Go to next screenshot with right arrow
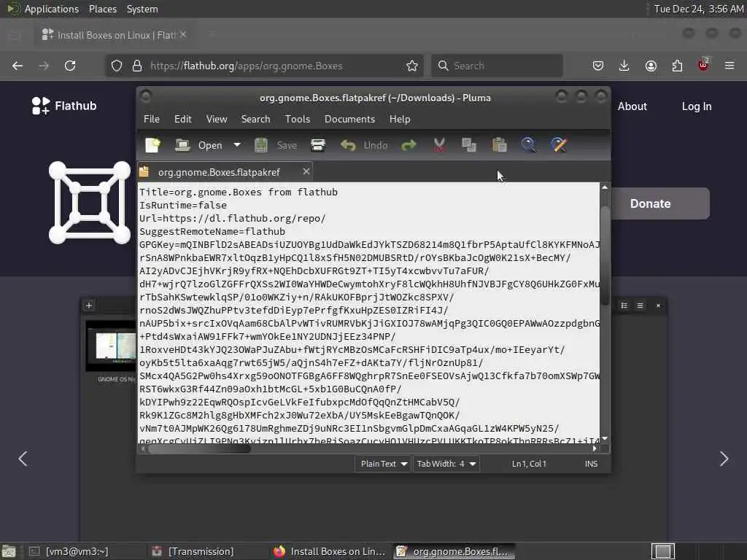747x560 pixels. point(724,459)
